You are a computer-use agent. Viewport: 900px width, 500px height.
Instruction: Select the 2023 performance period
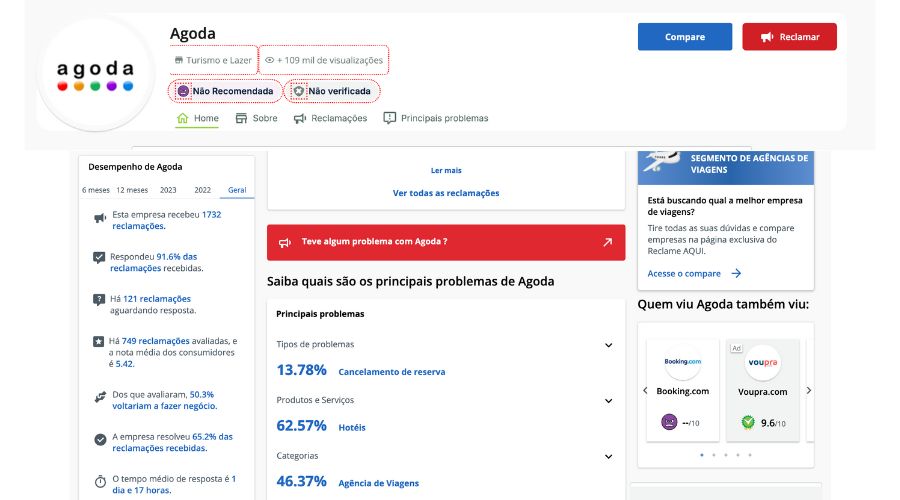(168, 190)
